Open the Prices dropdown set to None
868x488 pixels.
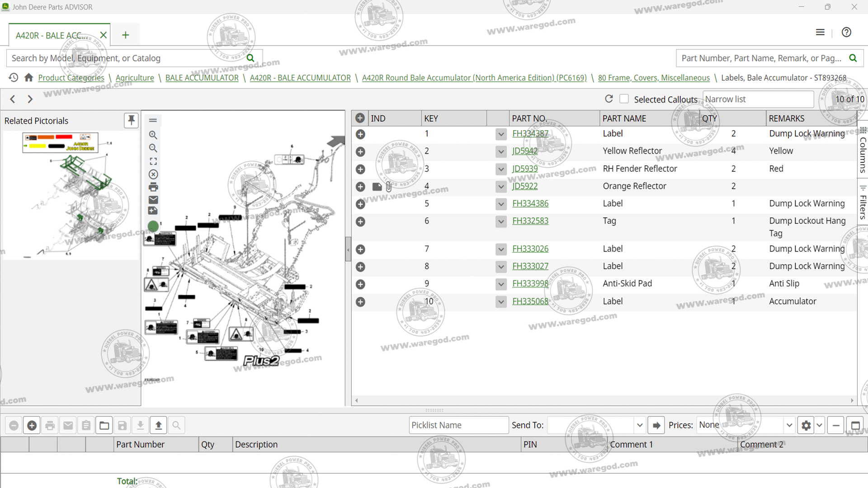[789, 425]
